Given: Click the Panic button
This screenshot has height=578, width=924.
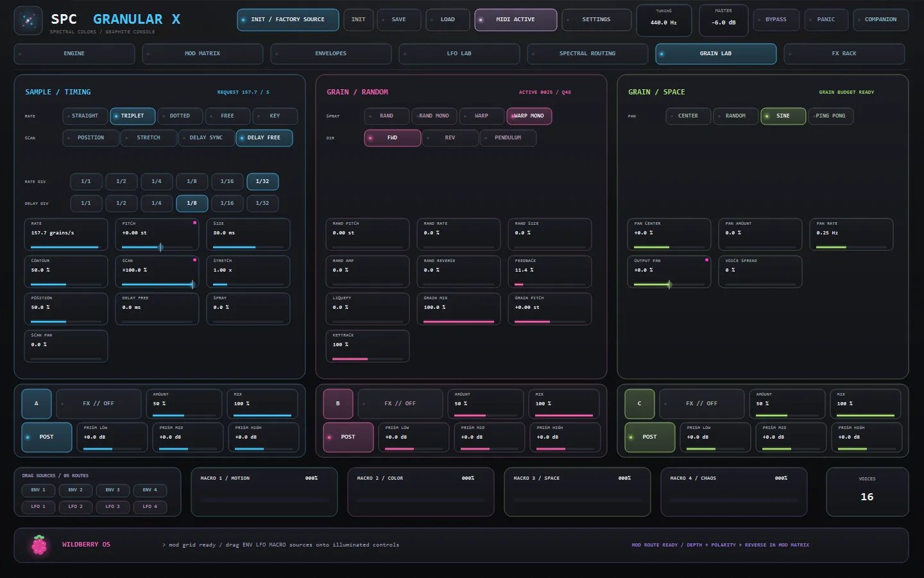Looking at the screenshot, I should click(826, 20).
